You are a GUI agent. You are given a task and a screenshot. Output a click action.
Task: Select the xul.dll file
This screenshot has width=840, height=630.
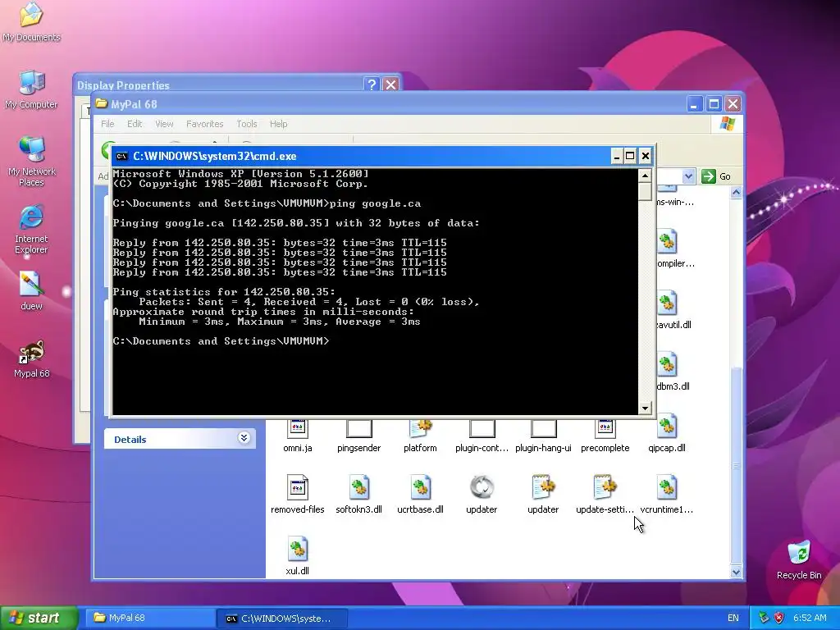[x=297, y=556]
